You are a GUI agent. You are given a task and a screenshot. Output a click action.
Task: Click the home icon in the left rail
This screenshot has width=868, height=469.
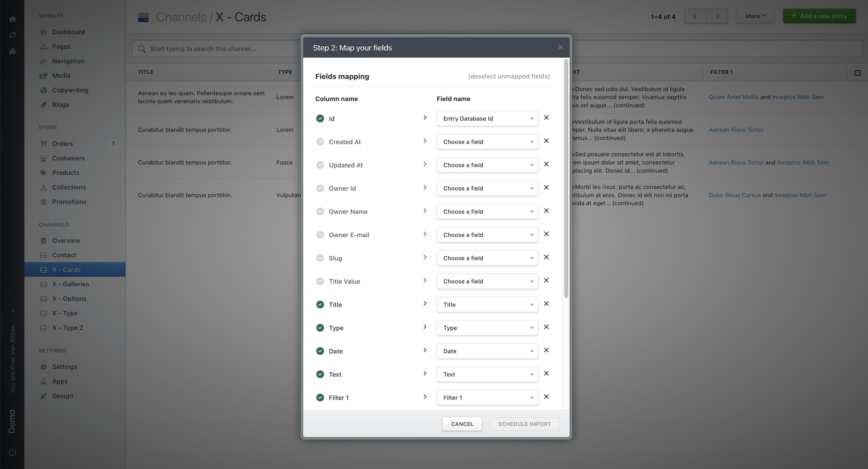pyautogui.click(x=12, y=18)
